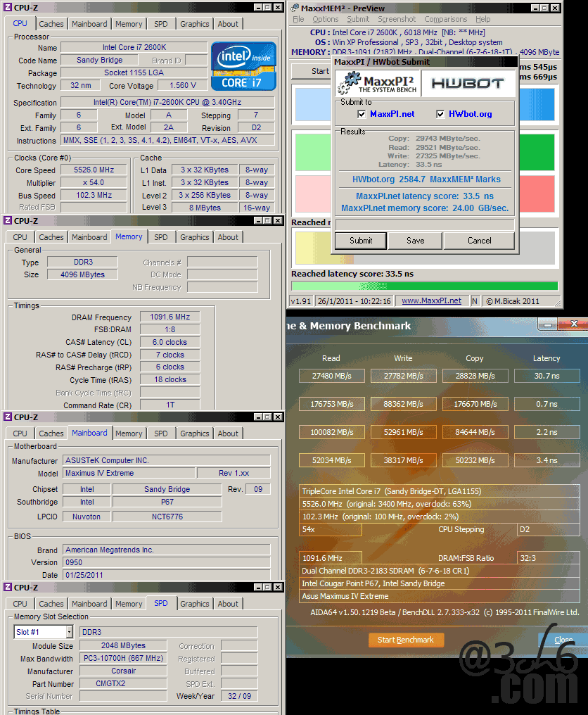The width and height of the screenshot is (588, 715).
Task: Open the File menu in MaxxMEM²
Action: click(298, 19)
